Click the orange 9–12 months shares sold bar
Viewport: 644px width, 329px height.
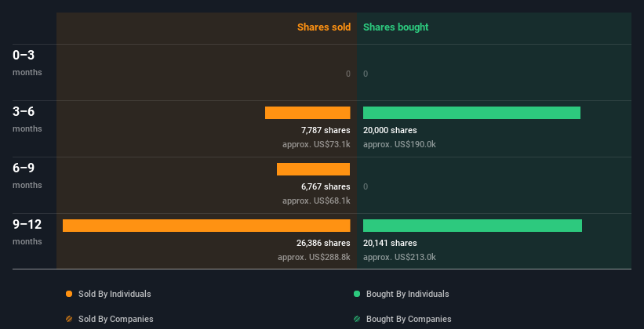pyautogui.click(x=206, y=226)
